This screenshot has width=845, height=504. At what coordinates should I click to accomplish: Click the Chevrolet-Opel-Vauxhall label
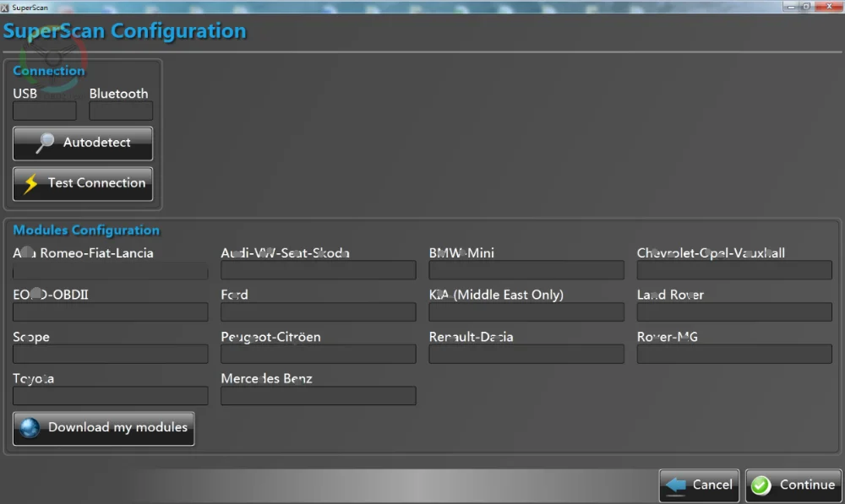coord(711,253)
